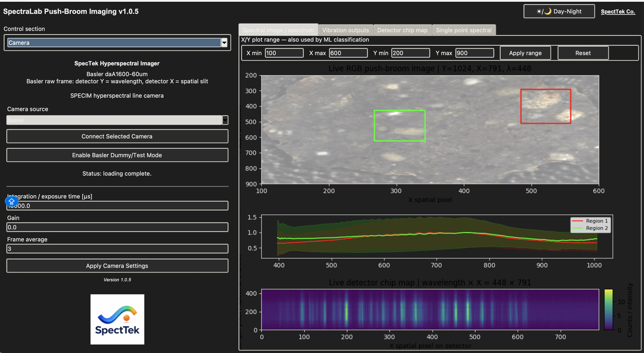This screenshot has width=644, height=353.
Task: Open the Vibration outputs tab
Action: point(346,30)
